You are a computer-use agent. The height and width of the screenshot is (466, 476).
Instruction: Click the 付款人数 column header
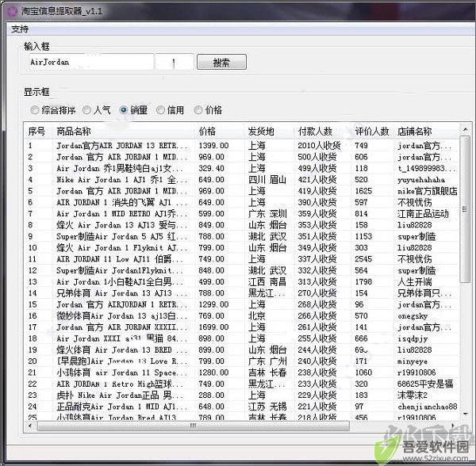click(322, 132)
